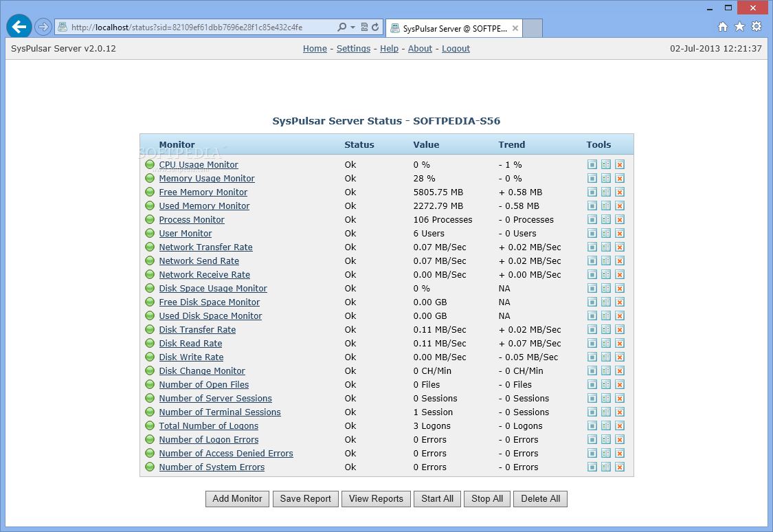Viewport: 773px width, 532px height.
Task: Open the Network Transfer Rate link
Action: coord(205,247)
